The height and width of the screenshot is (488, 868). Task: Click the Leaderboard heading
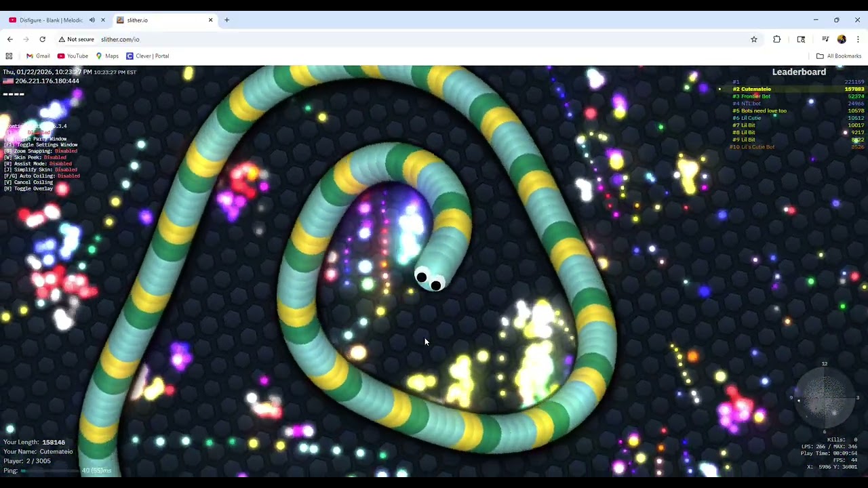click(x=799, y=72)
